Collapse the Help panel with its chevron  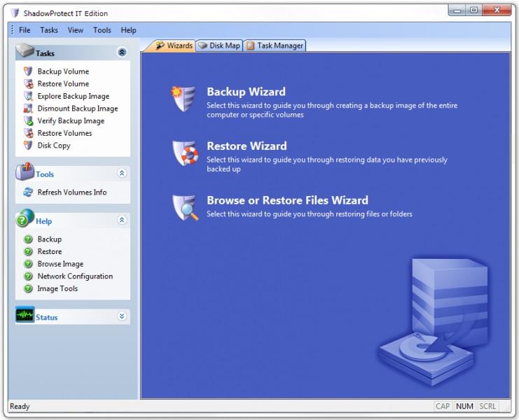click(122, 220)
